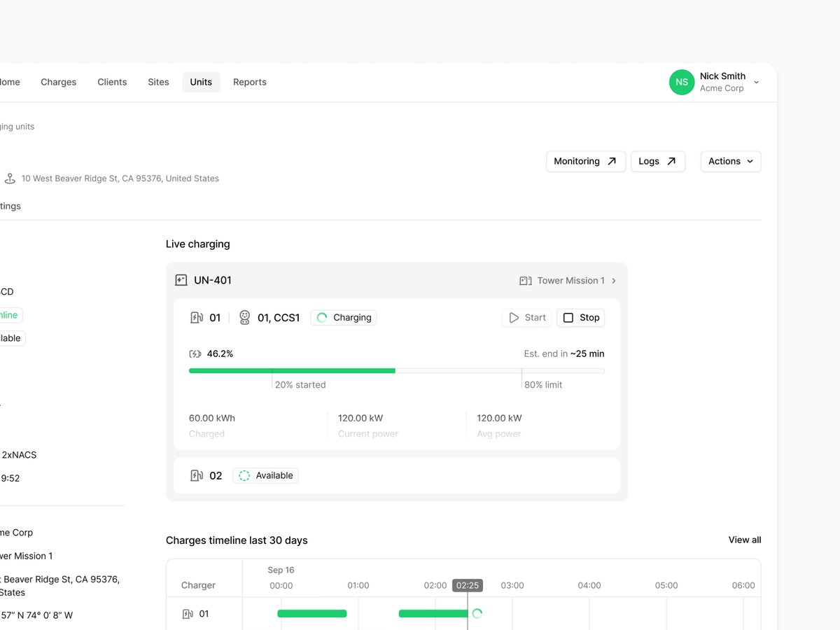The height and width of the screenshot is (630, 840).
Task: Click the charger 02 station icon
Action: (x=197, y=476)
